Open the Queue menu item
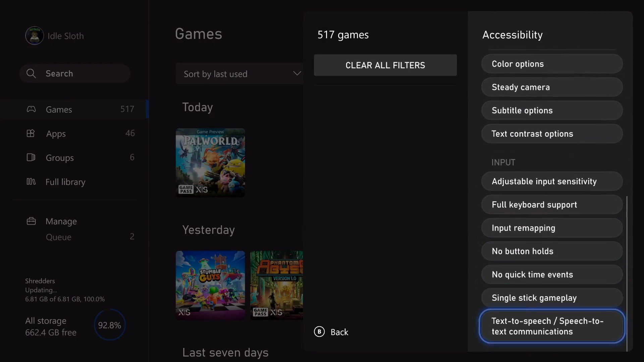644x362 pixels. point(59,237)
